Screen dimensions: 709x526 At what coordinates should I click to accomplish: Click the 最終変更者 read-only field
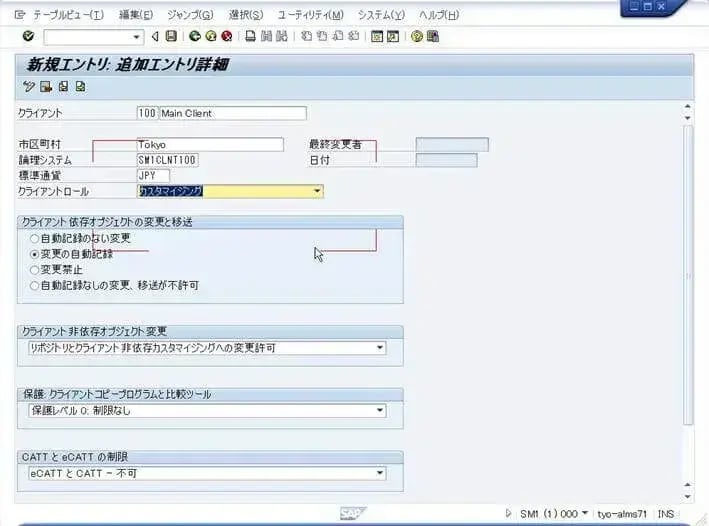[452, 144]
